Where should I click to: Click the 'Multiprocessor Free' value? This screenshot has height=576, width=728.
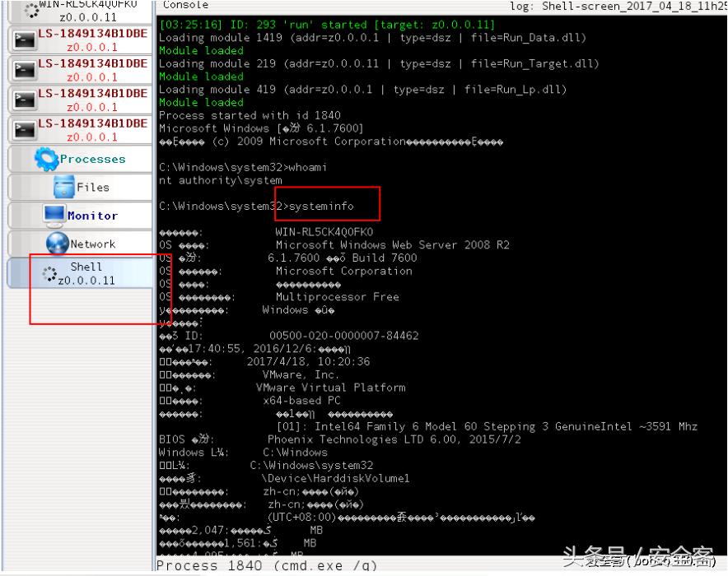(x=338, y=297)
